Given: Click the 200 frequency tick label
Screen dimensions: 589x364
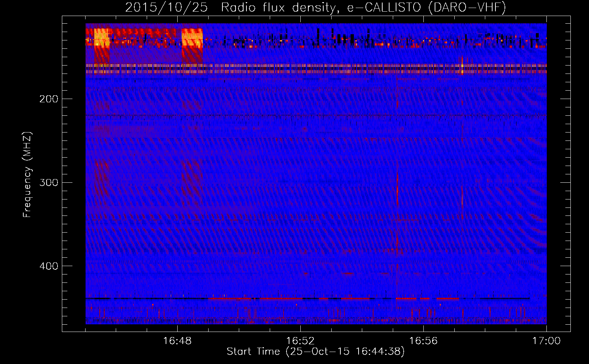Looking at the screenshot, I should (49, 99).
